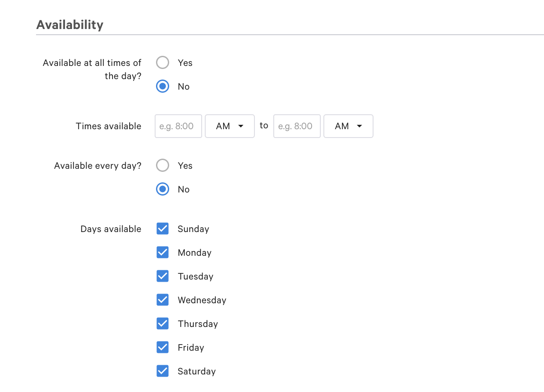Click the Availability section heading
This screenshot has width=544, height=392.
tap(70, 25)
